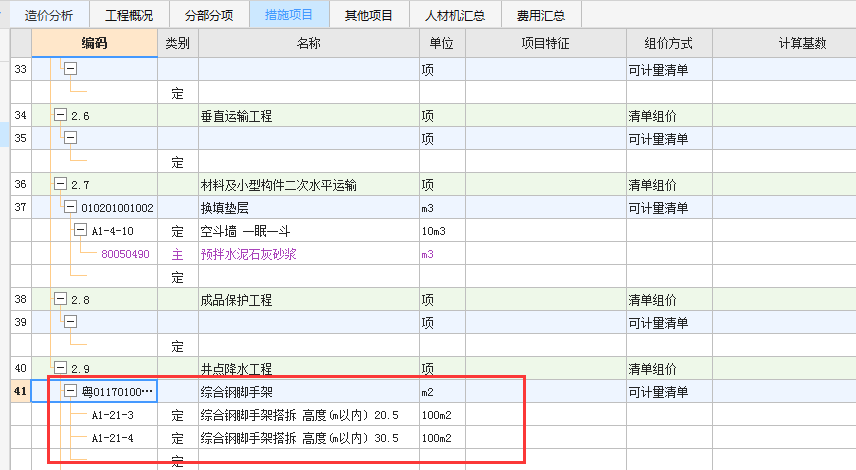Image resolution: width=856 pixels, height=470 pixels.
Task: Click the 编码 column header
Action: click(94, 43)
